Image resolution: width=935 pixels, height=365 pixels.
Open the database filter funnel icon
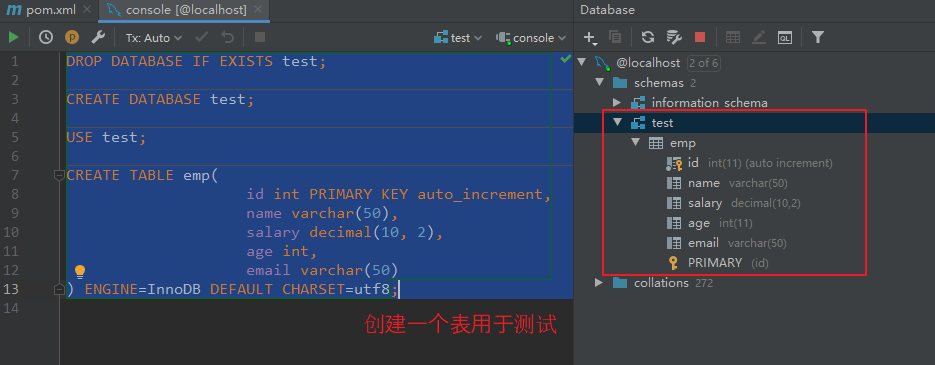coord(818,38)
